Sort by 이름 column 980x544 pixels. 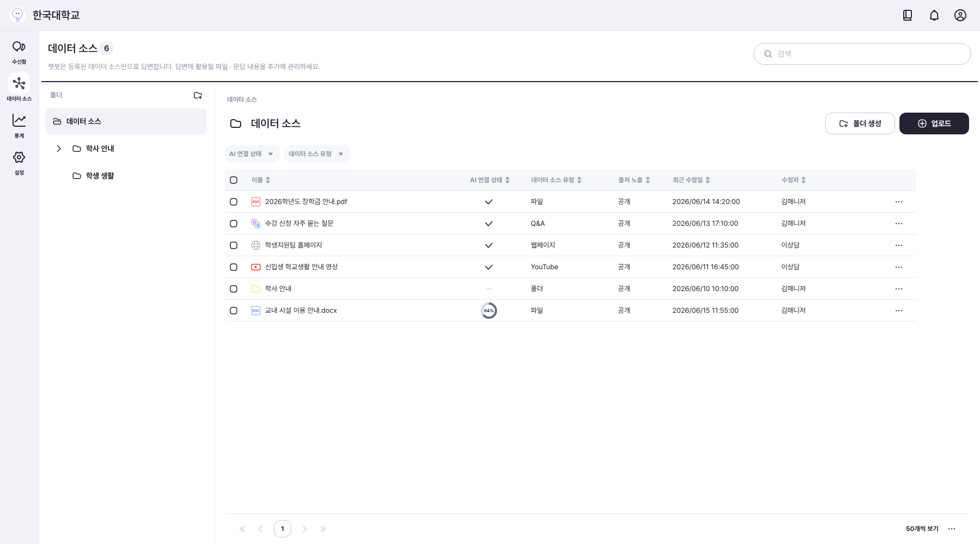[261, 180]
